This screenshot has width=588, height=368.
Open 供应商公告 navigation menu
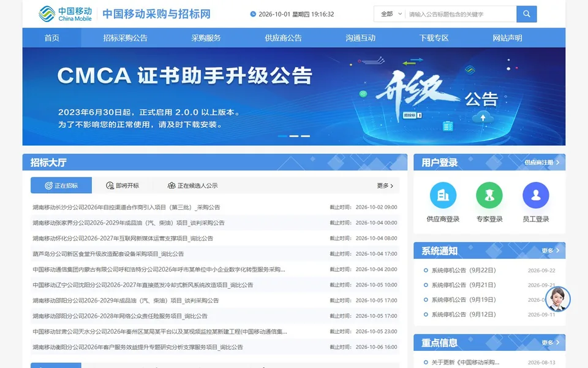[283, 37]
